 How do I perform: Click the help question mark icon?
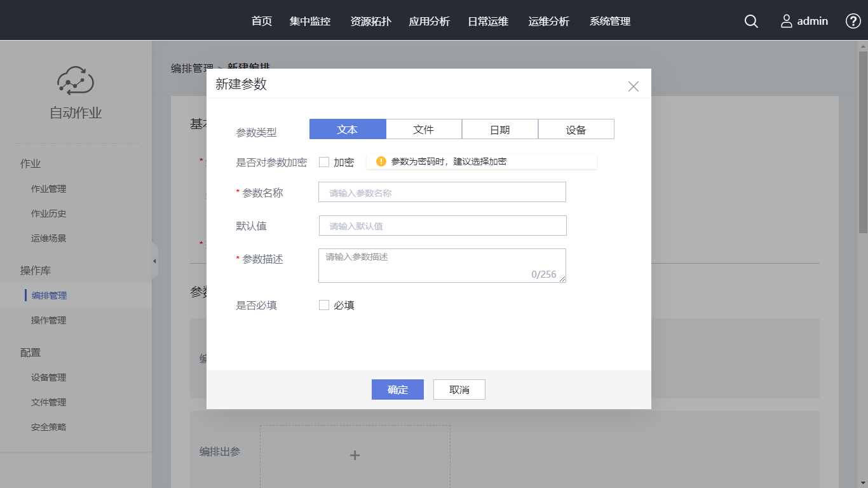point(853,21)
